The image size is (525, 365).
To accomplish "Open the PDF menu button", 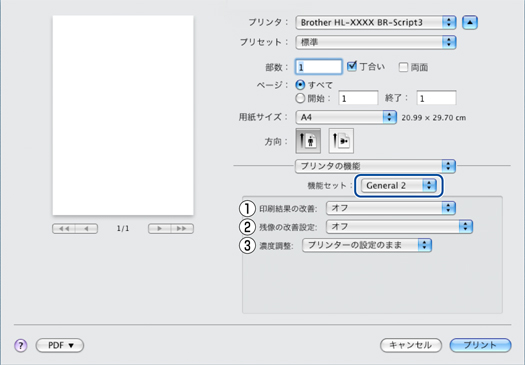I will click(60, 345).
